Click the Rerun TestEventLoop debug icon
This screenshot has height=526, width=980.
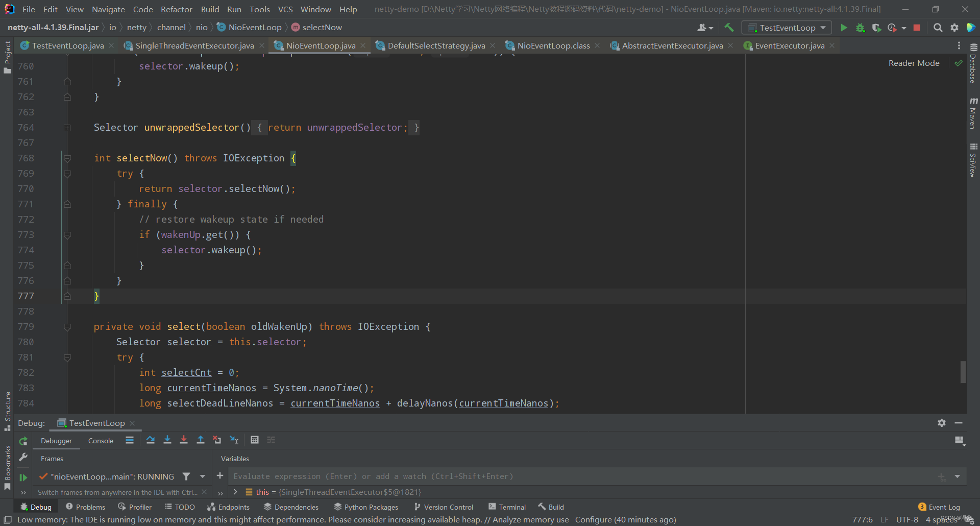pos(23,441)
